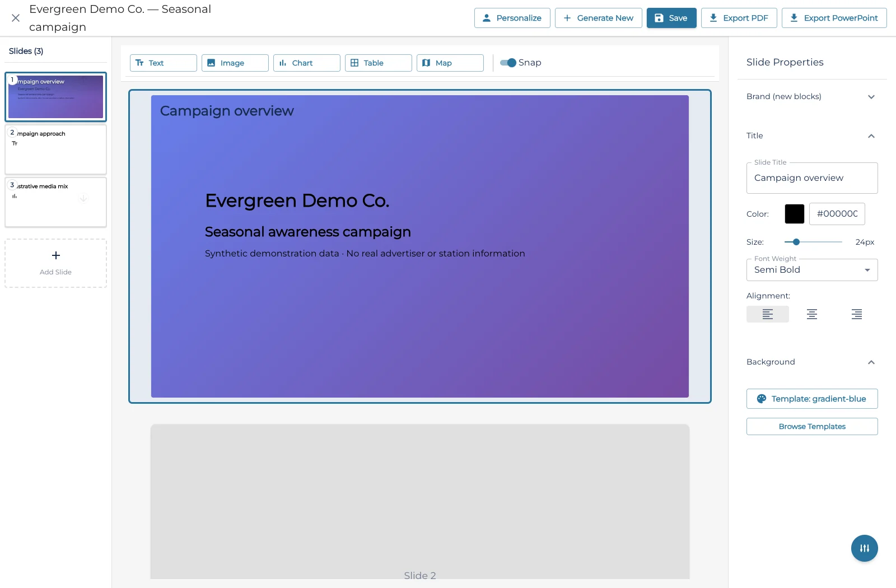Open the Font Weight dropdown
This screenshot has height=588, width=896.
click(812, 270)
